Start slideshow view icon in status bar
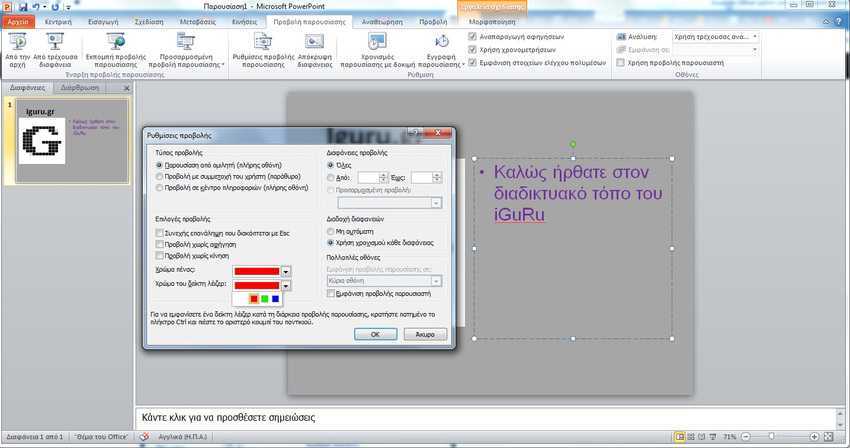Screen dimensions: 850x448 (713, 437)
